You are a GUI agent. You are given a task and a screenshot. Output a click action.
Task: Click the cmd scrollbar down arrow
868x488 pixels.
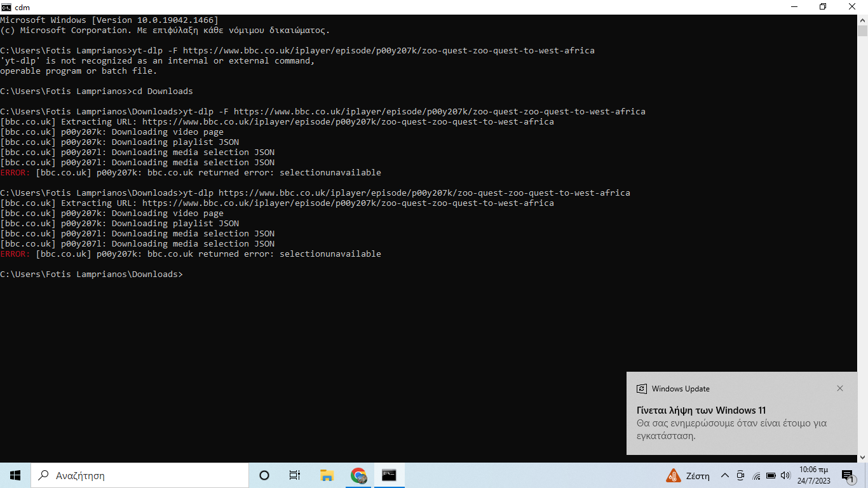862,457
